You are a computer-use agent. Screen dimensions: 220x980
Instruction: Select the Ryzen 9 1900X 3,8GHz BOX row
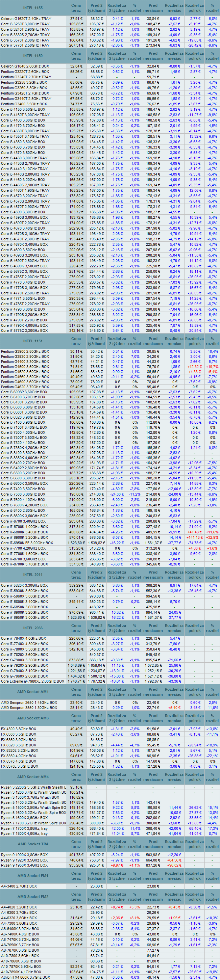[110, 854]
